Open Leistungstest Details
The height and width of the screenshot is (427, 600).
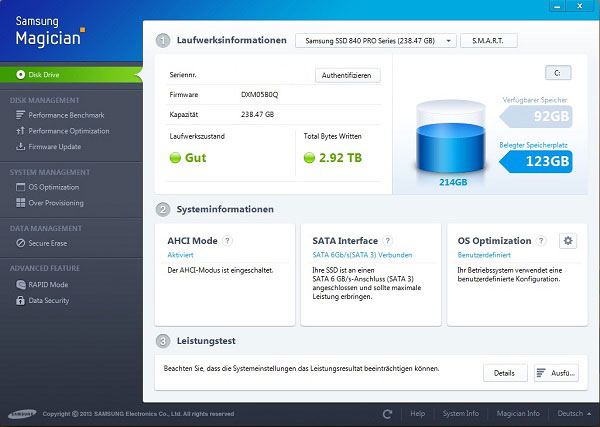[x=505, y=373]
